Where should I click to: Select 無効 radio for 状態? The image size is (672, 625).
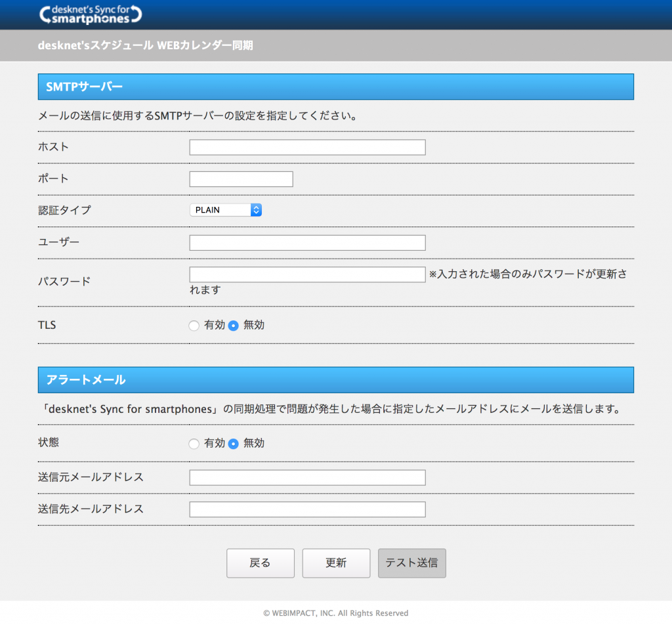pyautogui.click(x=234, y=444)
